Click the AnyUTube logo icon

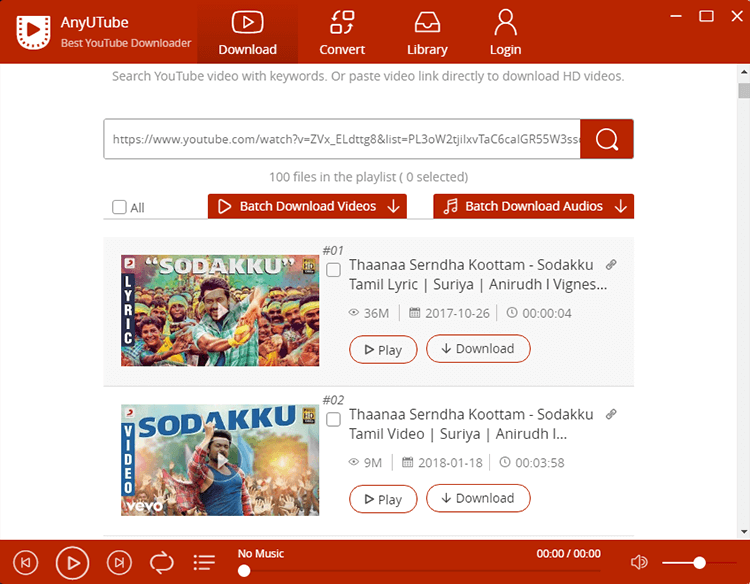pos(33,32)
